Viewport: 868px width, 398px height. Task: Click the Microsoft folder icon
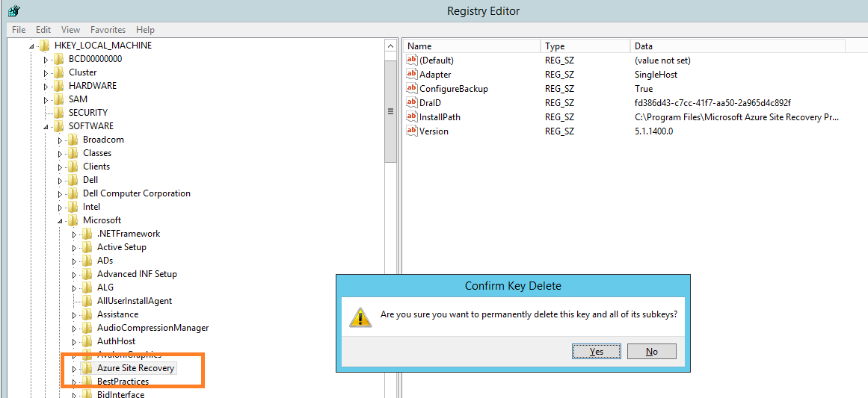(73, 220)
